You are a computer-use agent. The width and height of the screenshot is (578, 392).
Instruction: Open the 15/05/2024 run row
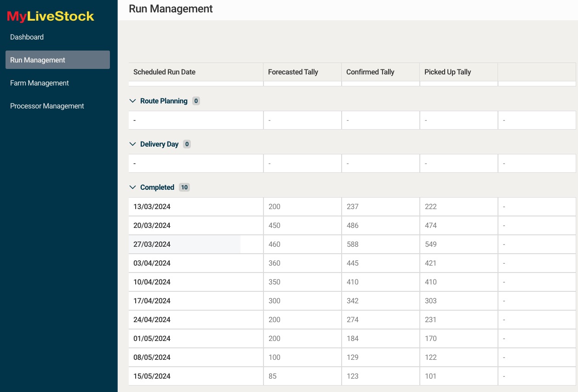[152, 376]
